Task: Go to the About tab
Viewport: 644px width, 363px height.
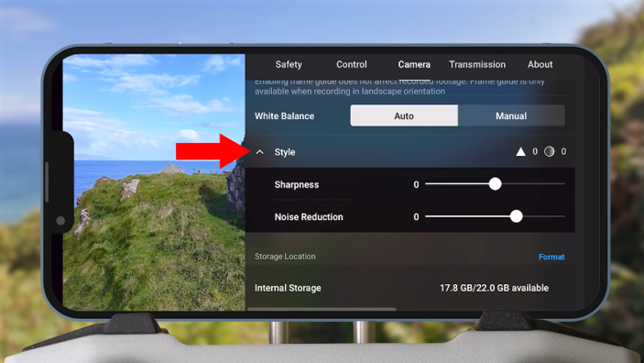Action: 540,64
